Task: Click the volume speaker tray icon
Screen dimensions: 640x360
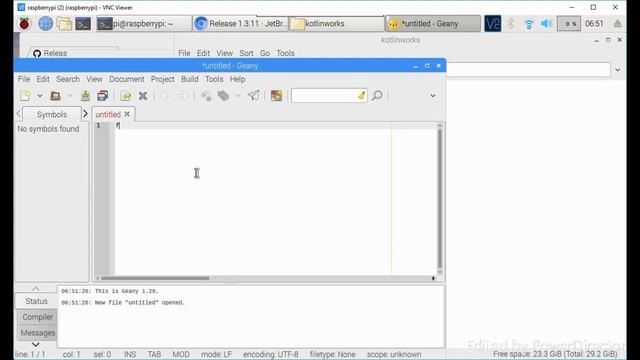Action: 546,24
